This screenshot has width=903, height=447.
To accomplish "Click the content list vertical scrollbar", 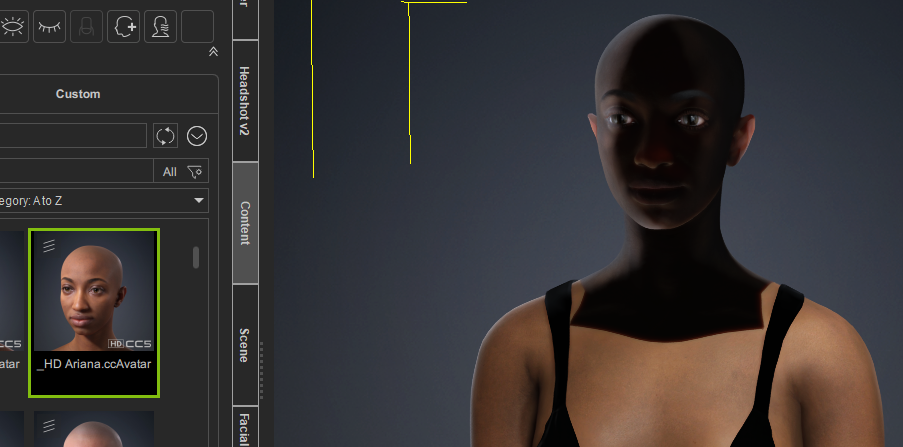I will point(196,258).
